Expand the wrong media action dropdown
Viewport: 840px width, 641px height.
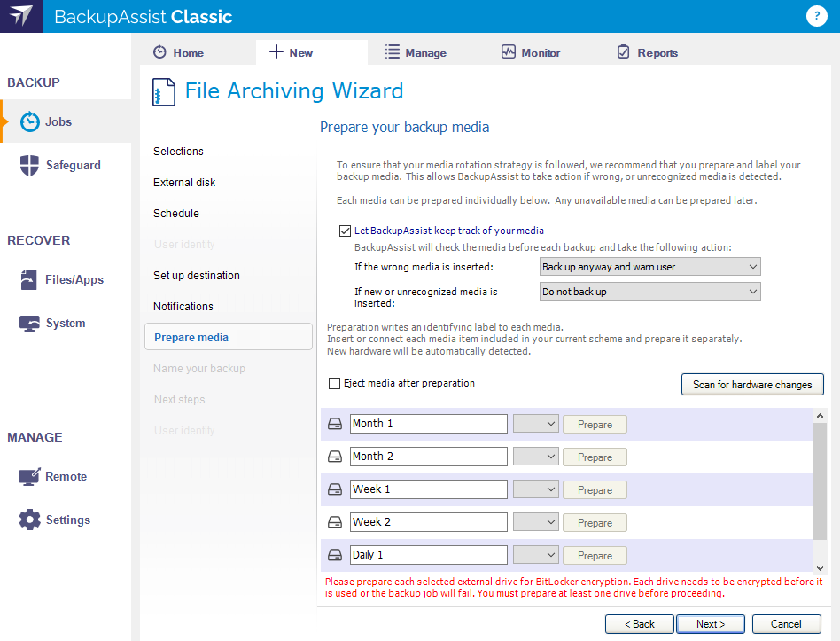(649, 267)
